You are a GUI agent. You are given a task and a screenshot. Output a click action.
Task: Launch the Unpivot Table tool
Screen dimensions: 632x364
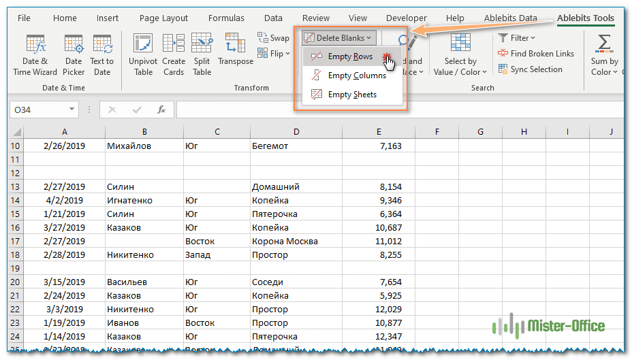click(143, 54)
